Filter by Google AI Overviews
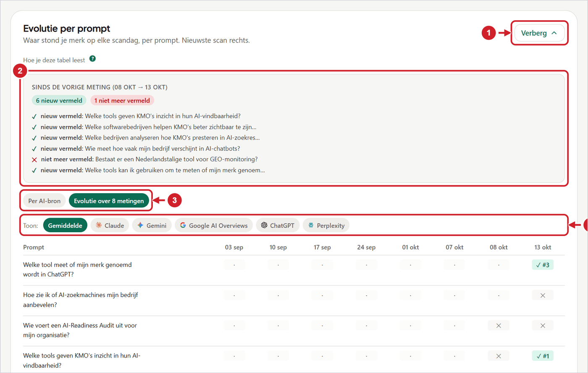Screen dimensions: 588x373 [x=213, y=226]
